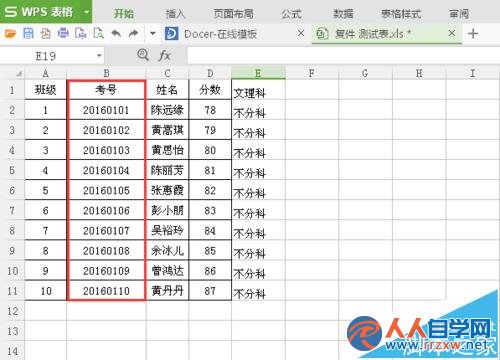This screenshot has height=360, width=500.
Task: Select cell with name 吴裕玲
Action: point(167,230)
